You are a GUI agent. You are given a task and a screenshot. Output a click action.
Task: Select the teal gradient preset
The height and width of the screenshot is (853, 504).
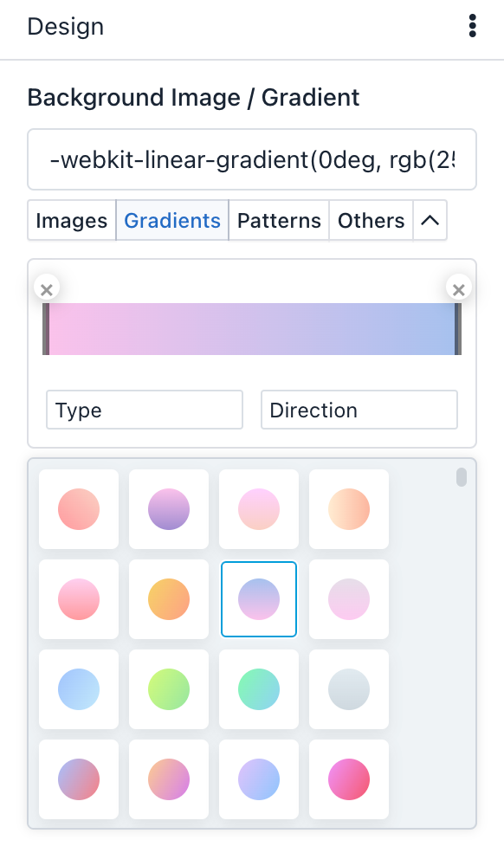(258, 689)
